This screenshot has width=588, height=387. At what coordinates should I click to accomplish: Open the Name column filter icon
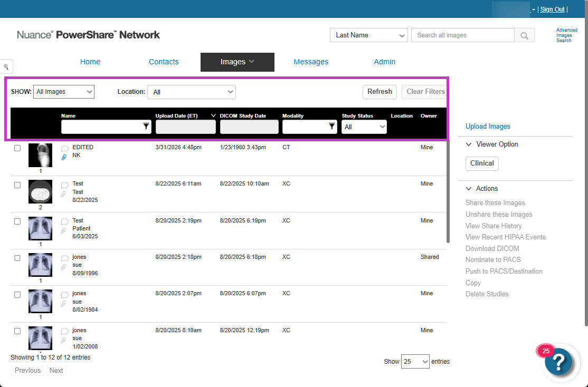click(146, 127)
